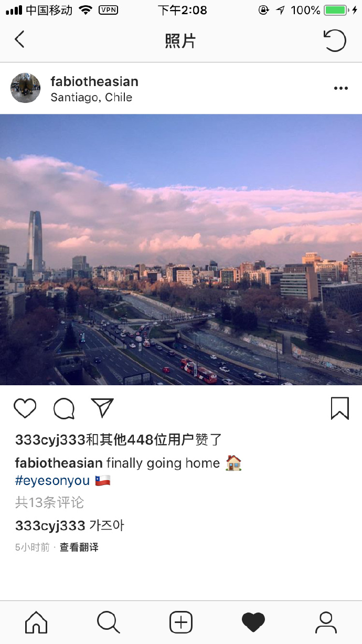This screenshot has width=362, height=644.
Task: Go to the Home tab
Action: pos(36,622)
